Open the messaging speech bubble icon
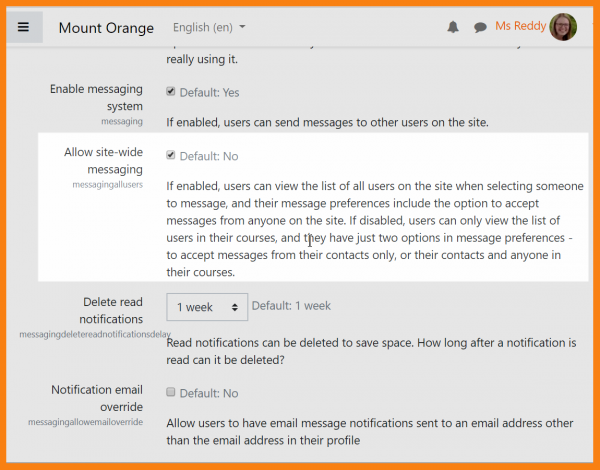Screen dimensions: 600x470 point(480,27)
